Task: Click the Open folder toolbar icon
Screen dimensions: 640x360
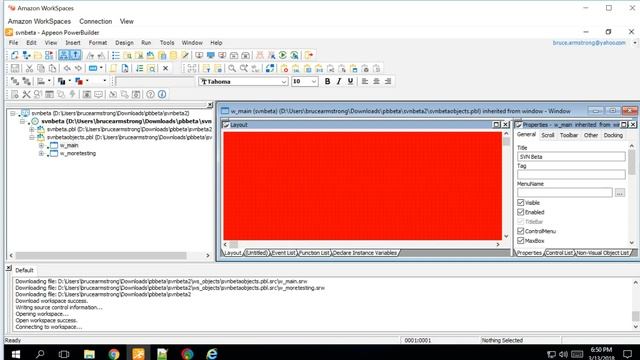Action: pyautogui.click(x=38, y=55)
